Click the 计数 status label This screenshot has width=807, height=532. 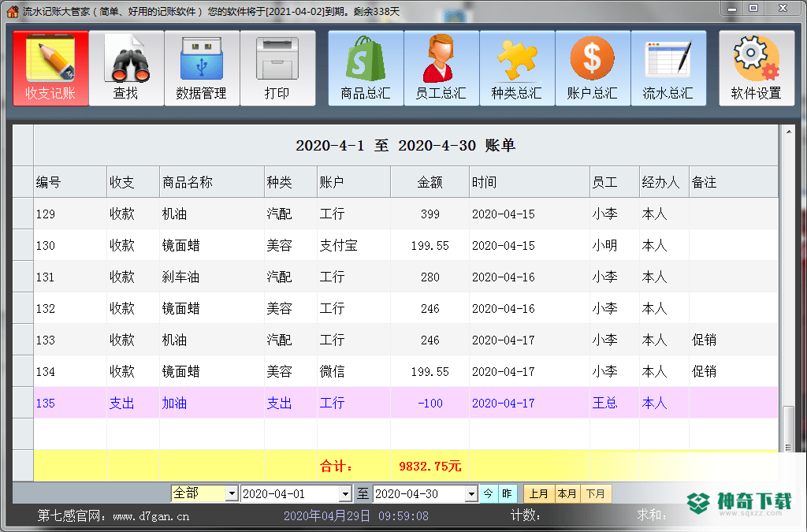tap(525, 515)
